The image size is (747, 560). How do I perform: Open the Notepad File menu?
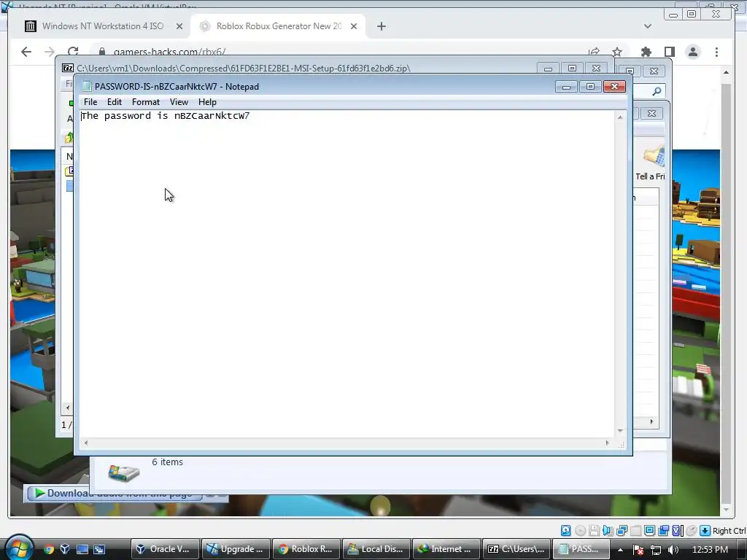(90, 102)
